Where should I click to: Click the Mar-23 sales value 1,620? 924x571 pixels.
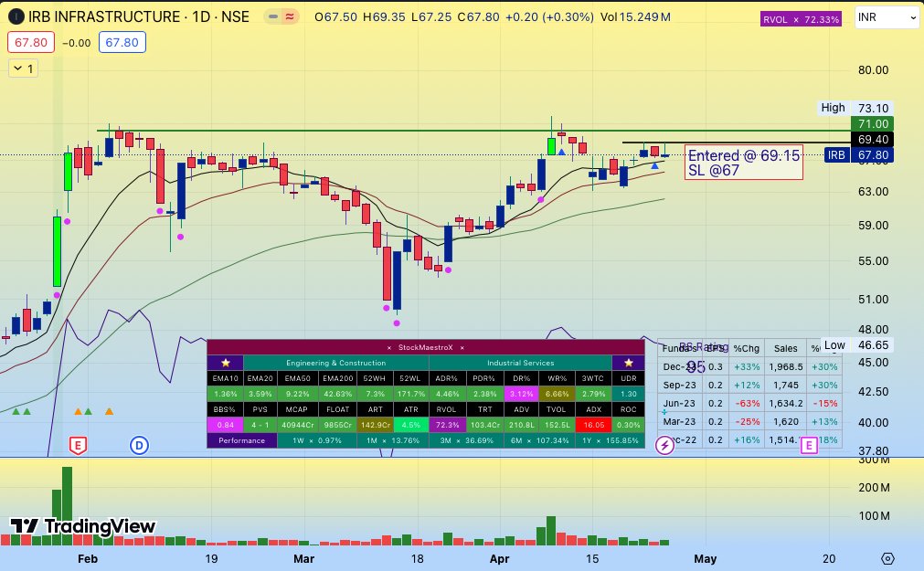786,422
